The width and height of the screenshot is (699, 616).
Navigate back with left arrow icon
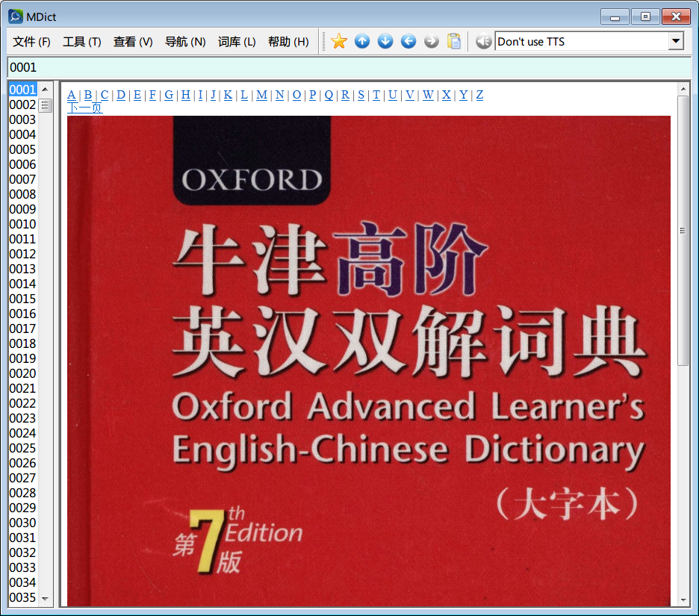408,42
